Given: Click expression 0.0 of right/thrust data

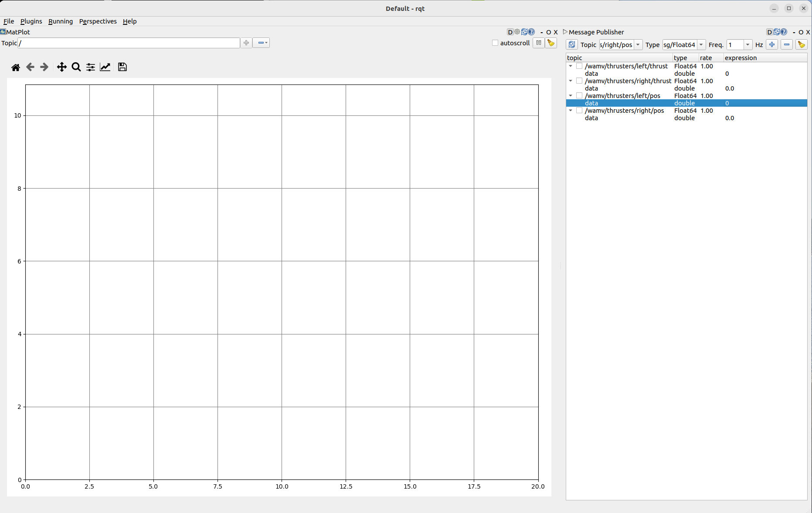Looking at the screenshot, I should pos(730,88).
